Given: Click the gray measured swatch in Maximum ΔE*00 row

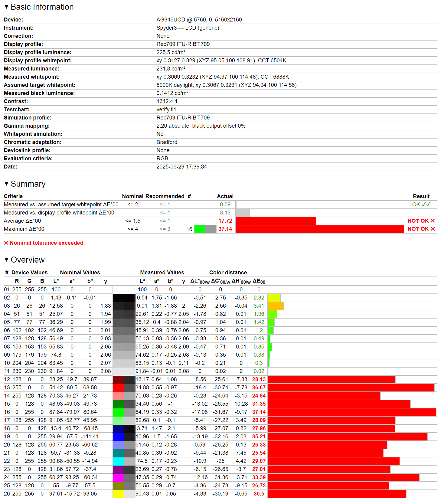Looking at the screenshot, I should pyautogui.click(x=211, y=229).
